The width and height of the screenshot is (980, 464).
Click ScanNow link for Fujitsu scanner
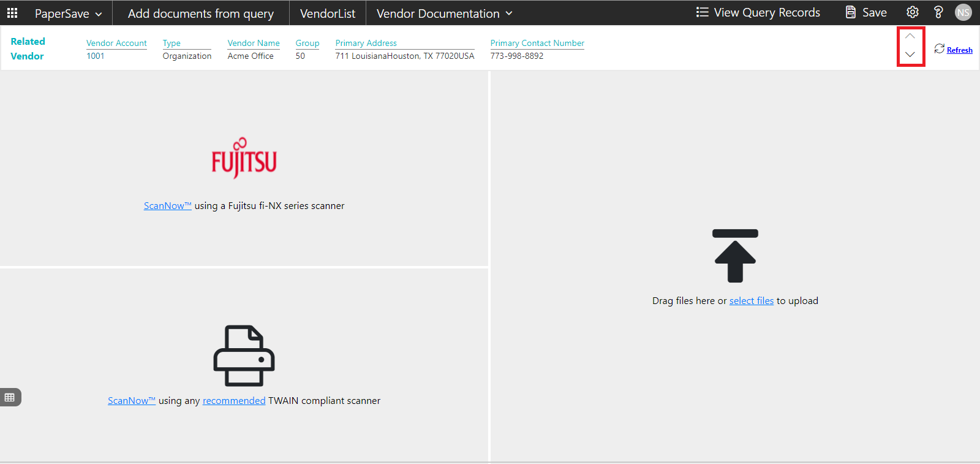(167, 206)
